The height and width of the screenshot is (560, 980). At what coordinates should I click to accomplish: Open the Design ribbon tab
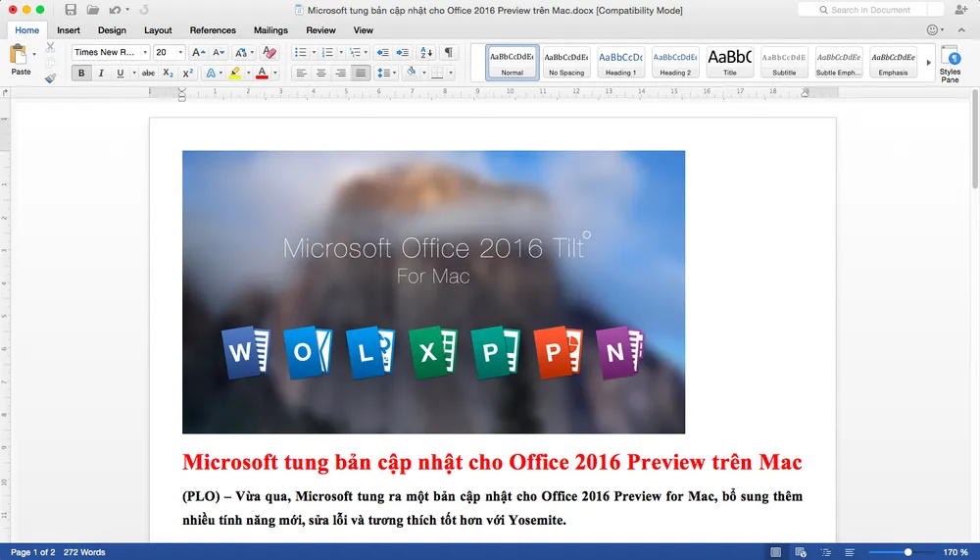112,30
